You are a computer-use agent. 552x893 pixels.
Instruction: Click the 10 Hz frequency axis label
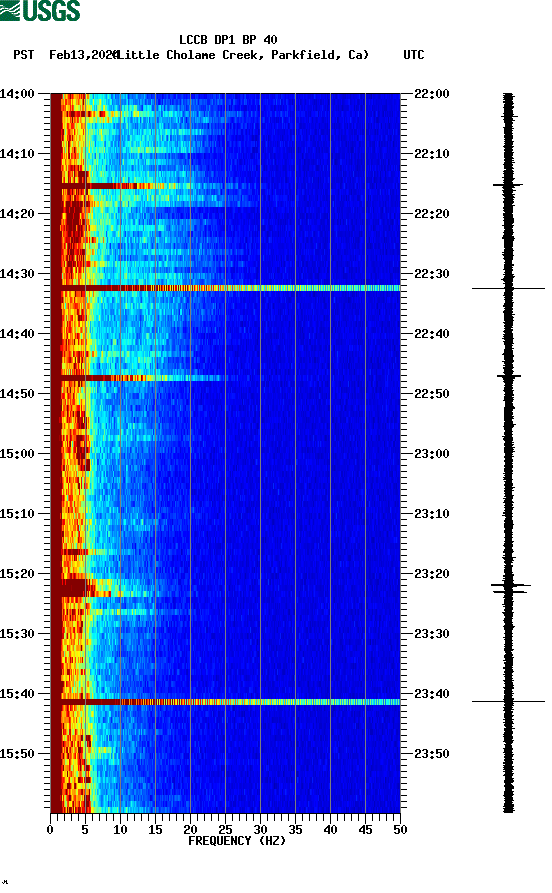(x=120, y=830)
